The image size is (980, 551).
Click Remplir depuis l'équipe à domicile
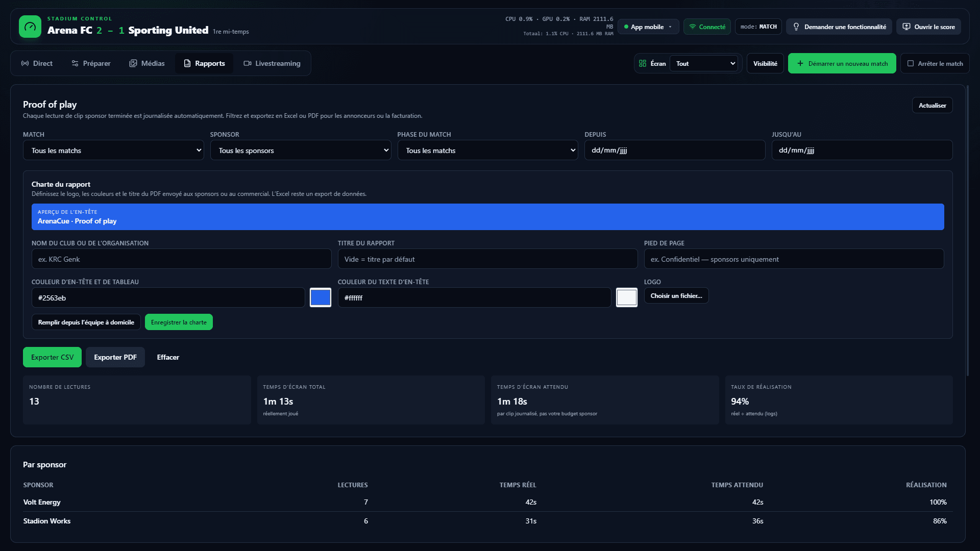86,322
